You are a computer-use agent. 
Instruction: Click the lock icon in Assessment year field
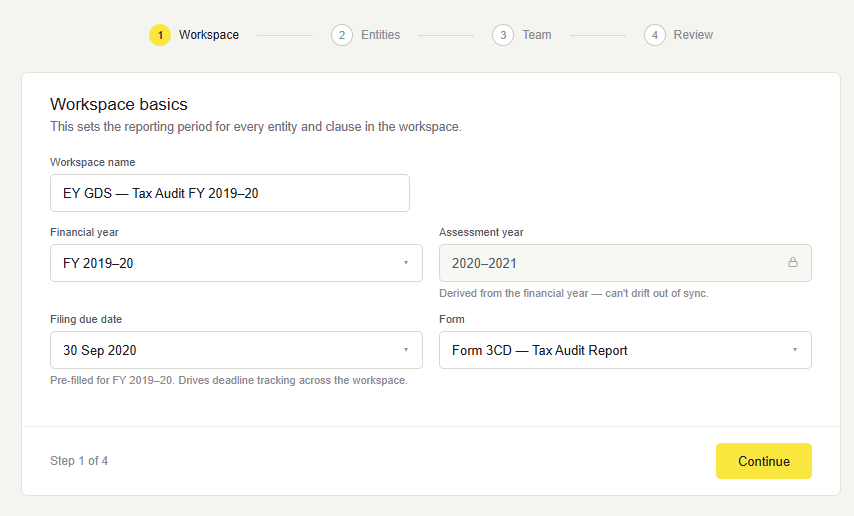(792, 263)
